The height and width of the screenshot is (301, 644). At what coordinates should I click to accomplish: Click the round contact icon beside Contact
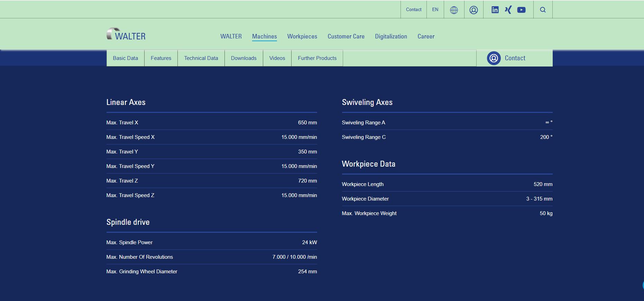point(494,58)
